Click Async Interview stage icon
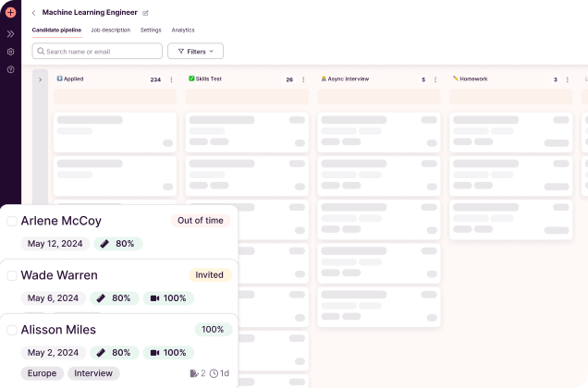This screenshot has height=388, width=588. tap(324, 79)
